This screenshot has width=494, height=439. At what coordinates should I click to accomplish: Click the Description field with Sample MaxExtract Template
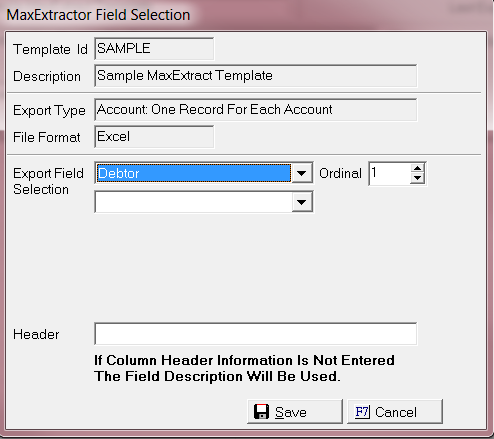click(256, 76)
